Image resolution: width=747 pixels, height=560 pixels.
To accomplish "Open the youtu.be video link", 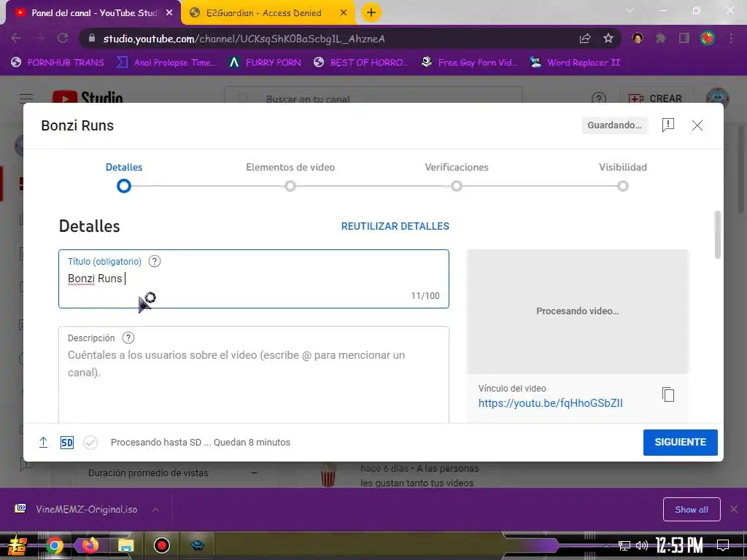I will (x=550, y=403).
